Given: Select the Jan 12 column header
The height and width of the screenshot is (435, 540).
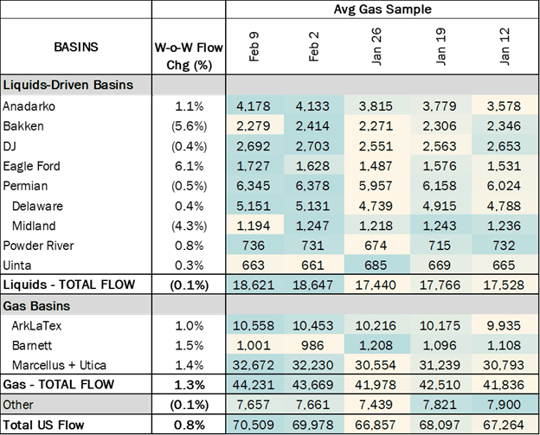Looking at the screenshot, I should coord(504,46).
